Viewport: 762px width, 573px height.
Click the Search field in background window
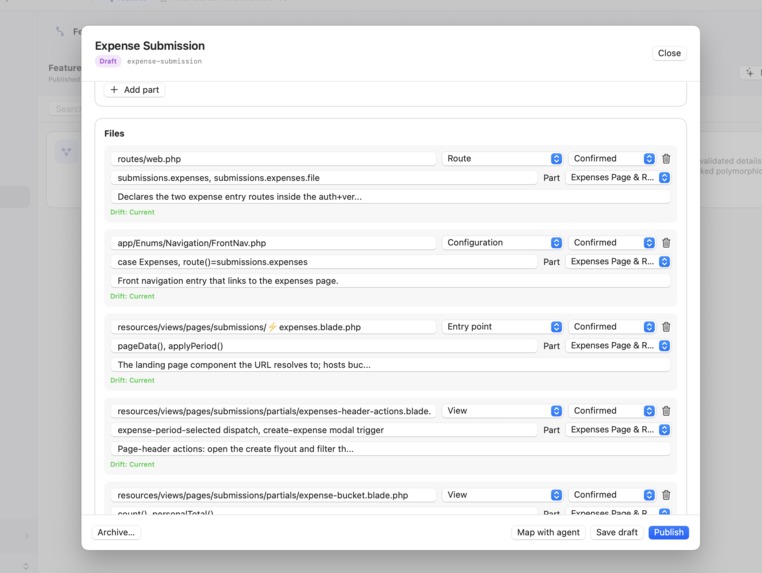click(65, 109)
